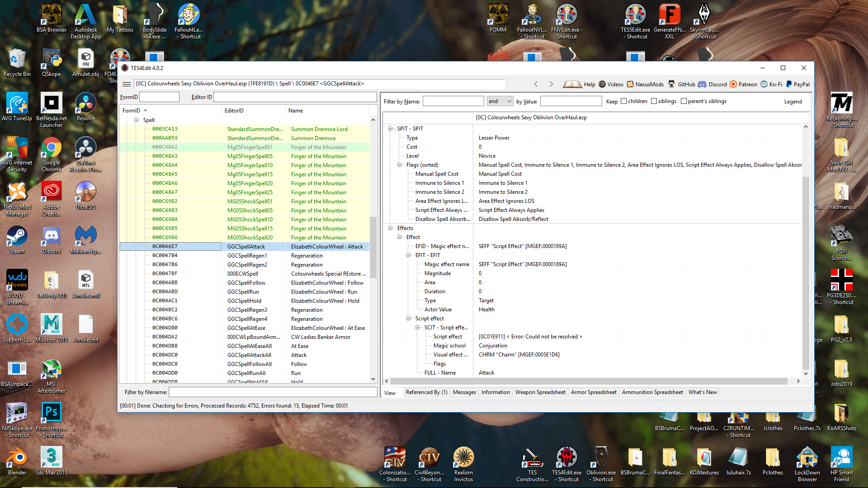Enable the Keep children checkbox
Image resolution: width=868 pixels, height=488 pixels.
tap(624, 101)
